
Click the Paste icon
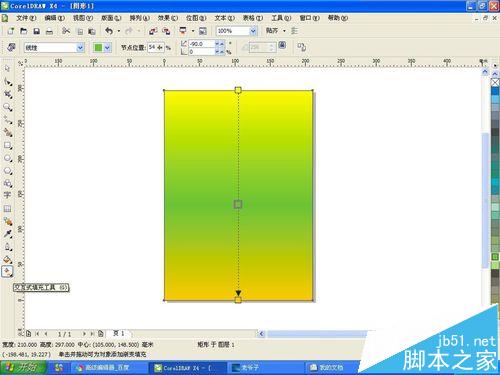coord(92,32)
